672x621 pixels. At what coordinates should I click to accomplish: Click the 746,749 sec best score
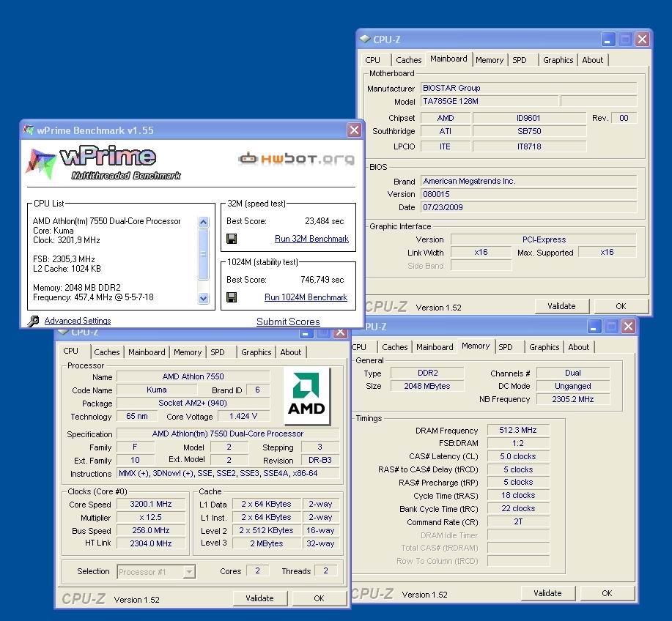click(x=322, y=280)
